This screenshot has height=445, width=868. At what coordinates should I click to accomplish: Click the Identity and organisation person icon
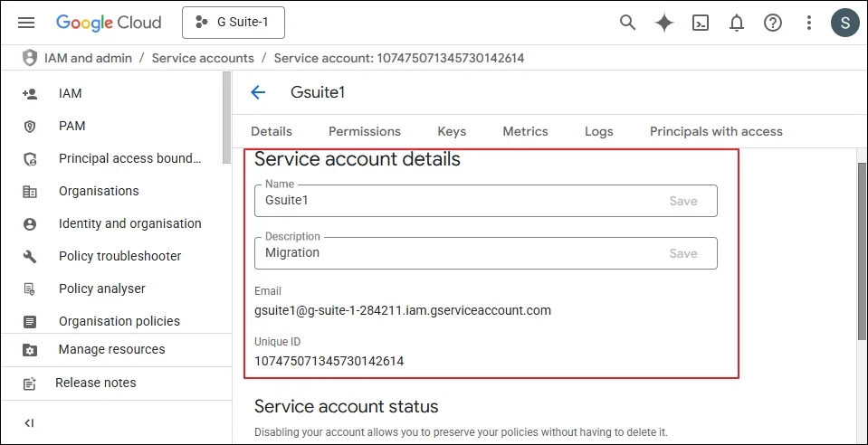click(x=29, y=224)
